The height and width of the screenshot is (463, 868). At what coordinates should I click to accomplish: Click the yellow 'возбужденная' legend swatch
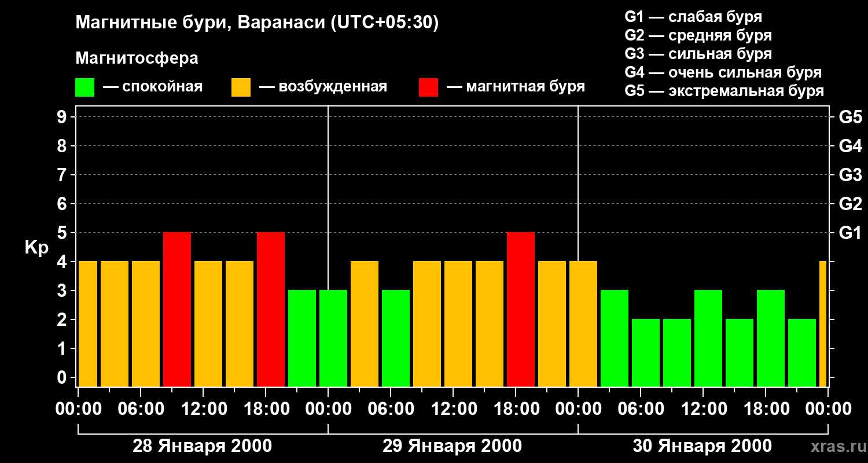(241, 87)
